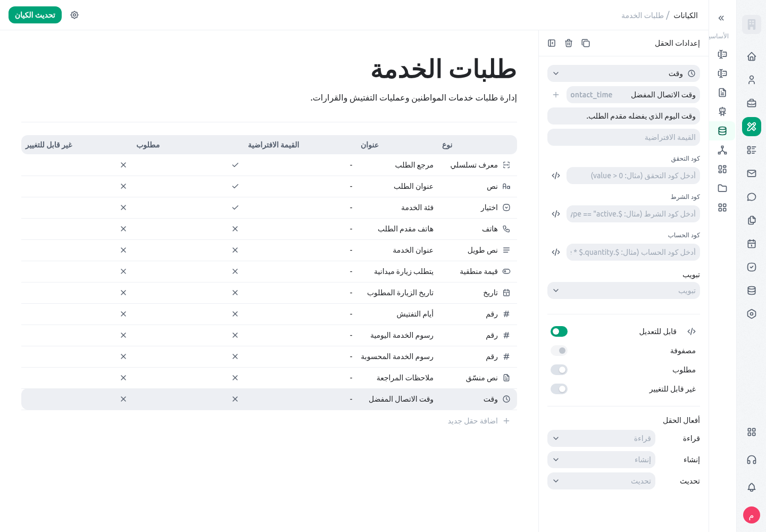Open the document icon in secondary sidebar
The width and height of the screenshot is (766, 532).
coord(722,93)
